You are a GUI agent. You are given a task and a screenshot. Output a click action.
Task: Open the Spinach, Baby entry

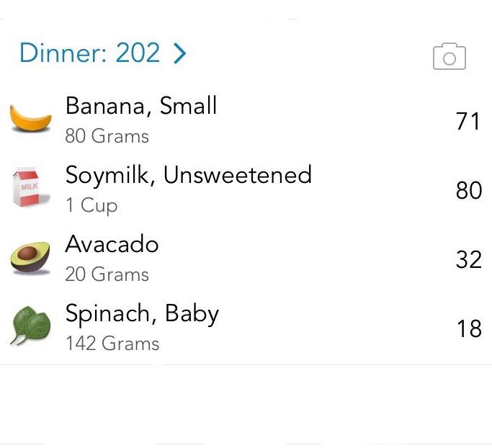142,314
